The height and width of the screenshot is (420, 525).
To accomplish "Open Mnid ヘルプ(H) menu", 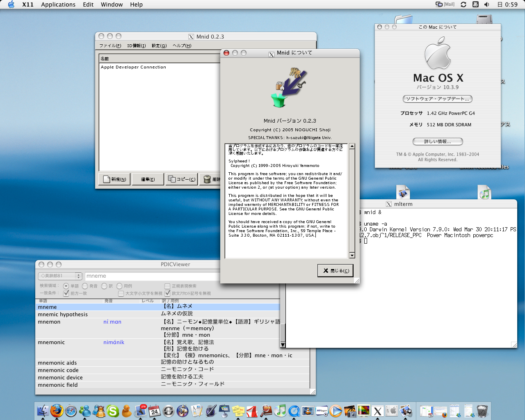I will [182, 46].
